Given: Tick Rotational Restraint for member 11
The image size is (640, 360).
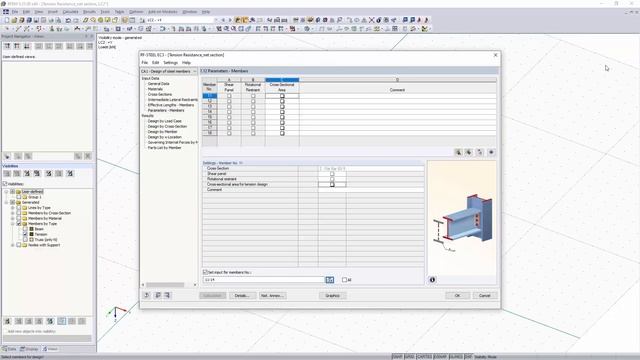Looking at the screenshot, I should [253, 96].
